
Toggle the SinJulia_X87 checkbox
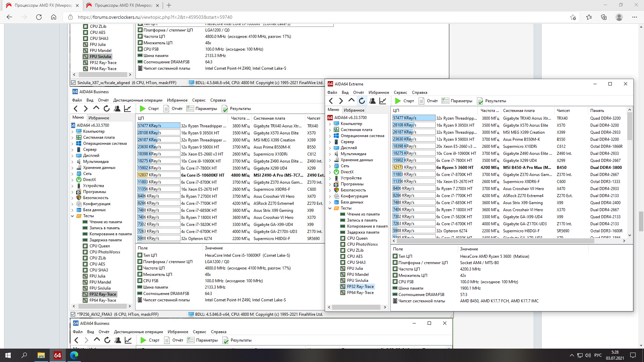coord(73,83)
